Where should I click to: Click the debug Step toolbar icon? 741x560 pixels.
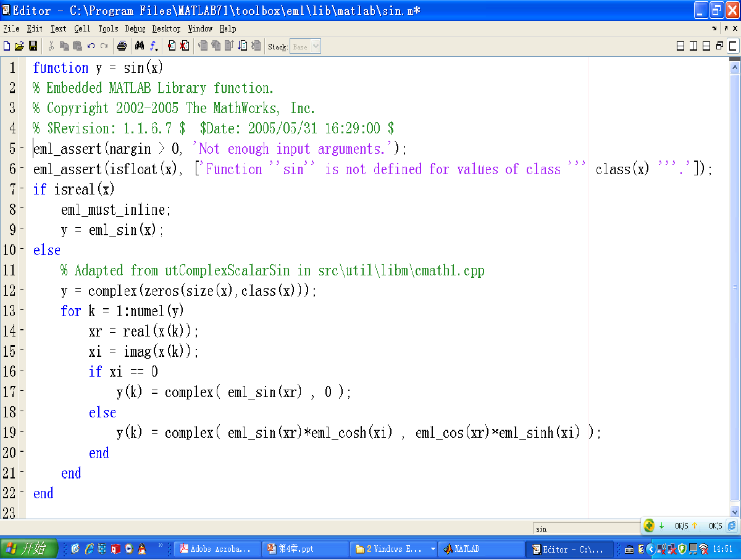[x=201, y=46]
